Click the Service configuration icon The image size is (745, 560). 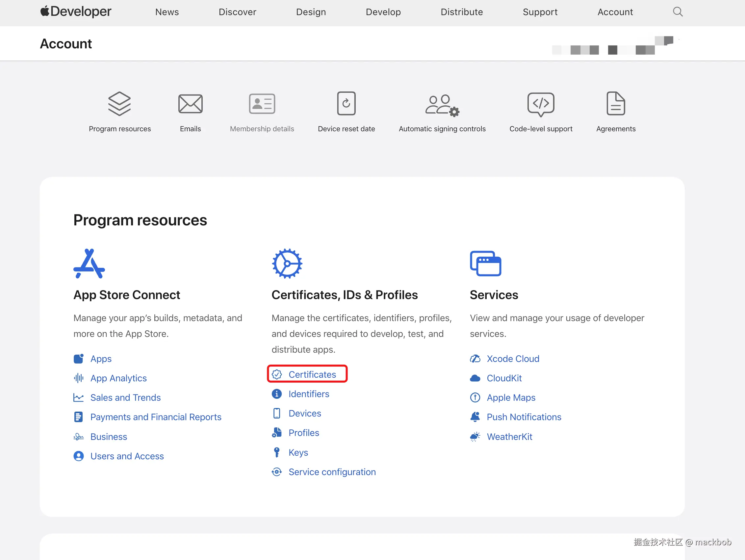[x=277, y=472]
